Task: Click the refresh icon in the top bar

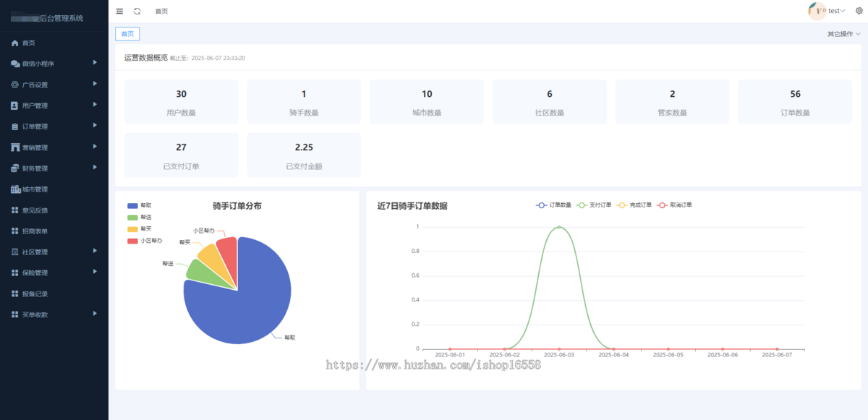Action: coord(137,11)
